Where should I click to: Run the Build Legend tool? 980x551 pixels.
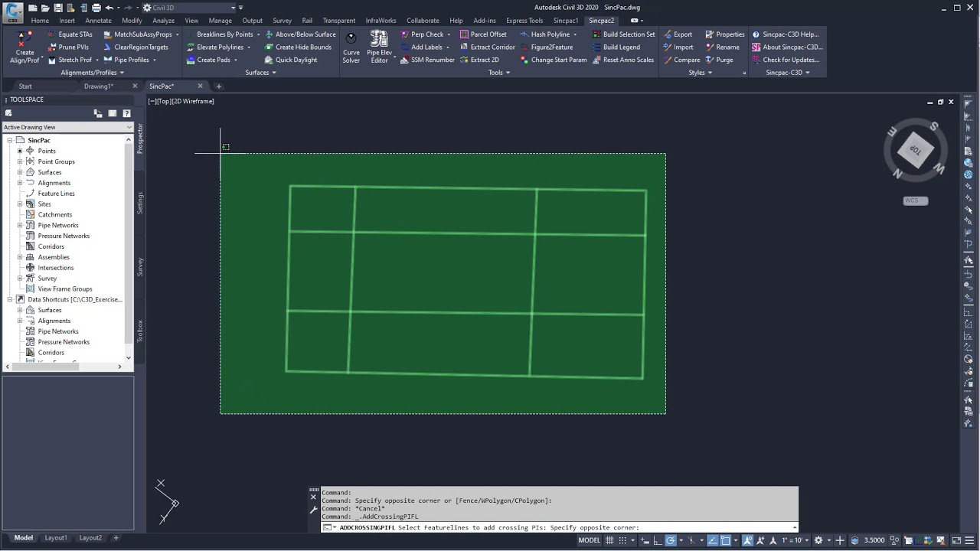[x=616, y=47]
